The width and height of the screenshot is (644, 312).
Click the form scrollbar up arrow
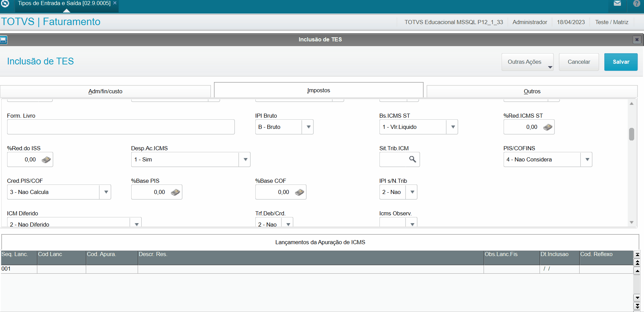[x=631, y=103]
